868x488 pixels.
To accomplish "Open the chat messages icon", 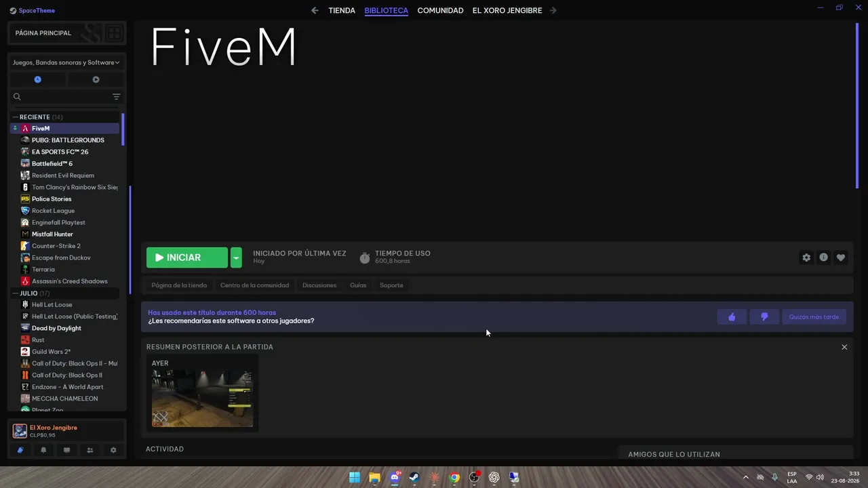I will [x=66, y=450].
